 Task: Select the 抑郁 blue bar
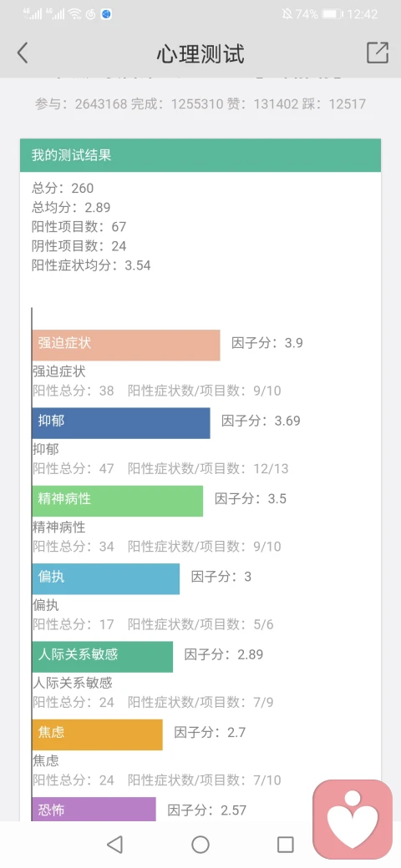pyautogui.click(x=121, y=423)
